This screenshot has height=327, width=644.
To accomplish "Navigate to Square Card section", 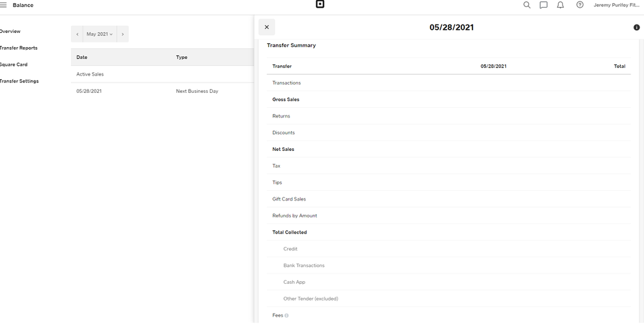I will coord(14,64).
